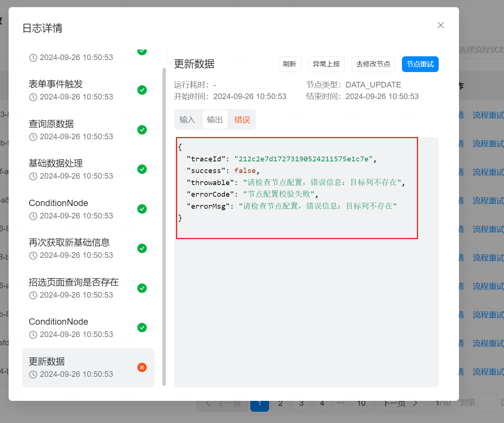Click the 异常上报 button

pos(326,64)
